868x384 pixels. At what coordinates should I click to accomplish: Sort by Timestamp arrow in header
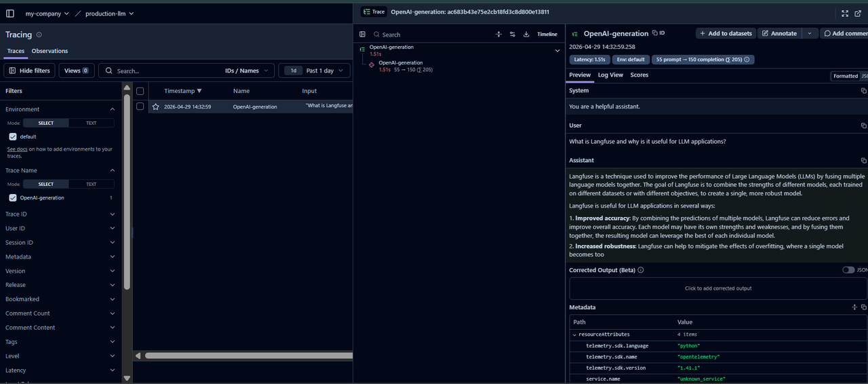(x=199, y=91)
